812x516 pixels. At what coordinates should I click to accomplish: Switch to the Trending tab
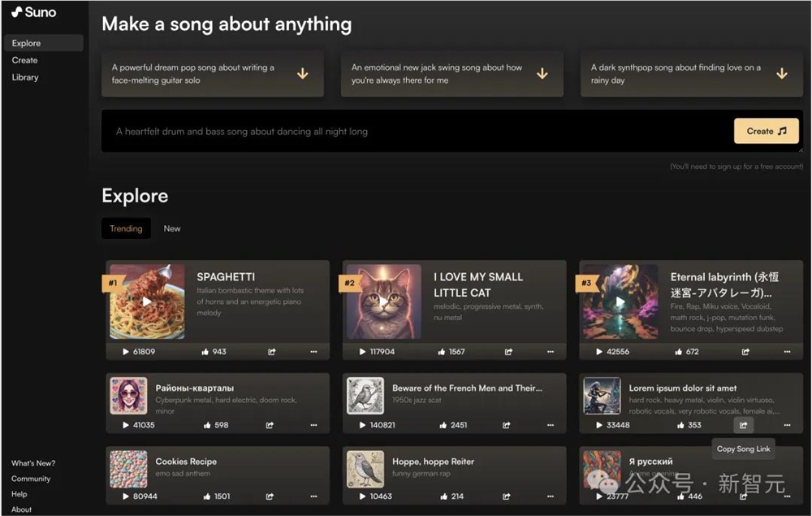pos(126,228)
